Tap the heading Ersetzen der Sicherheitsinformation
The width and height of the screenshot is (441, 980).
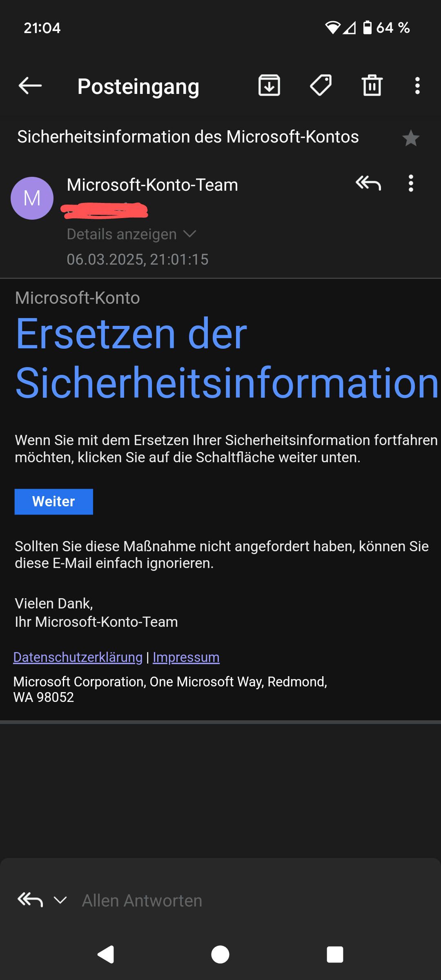[227, 359]
